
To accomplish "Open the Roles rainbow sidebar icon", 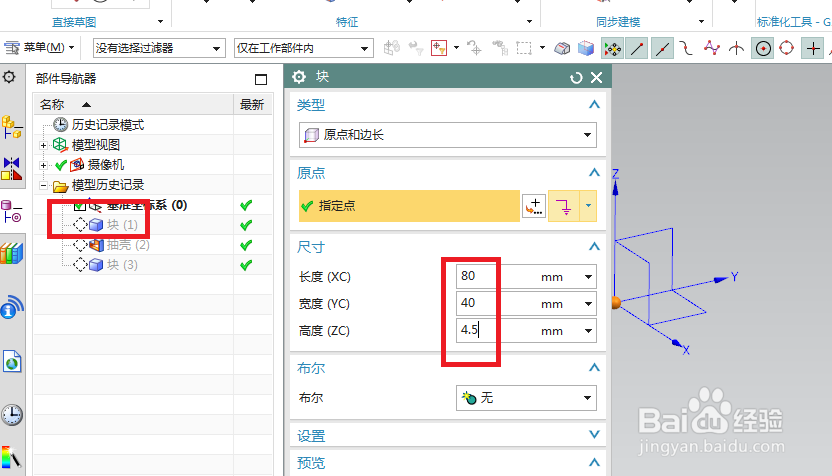I will click(11, 457).
